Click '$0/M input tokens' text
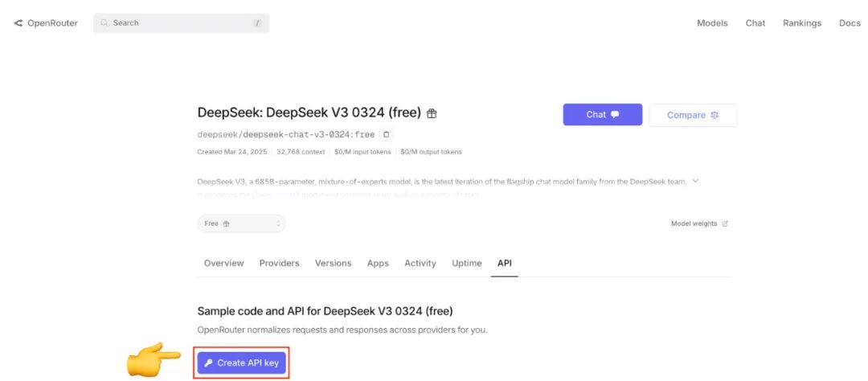 click(362, 152)
